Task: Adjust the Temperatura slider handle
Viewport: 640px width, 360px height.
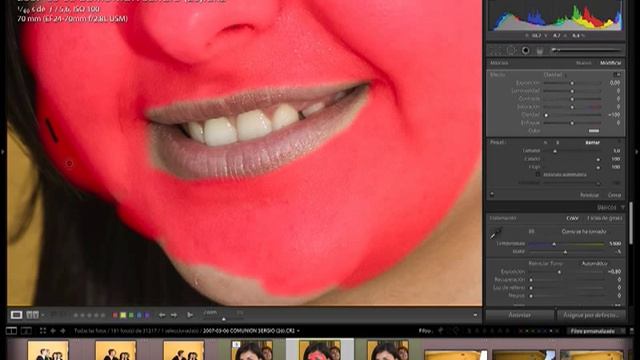Action: tap(554, 244)
